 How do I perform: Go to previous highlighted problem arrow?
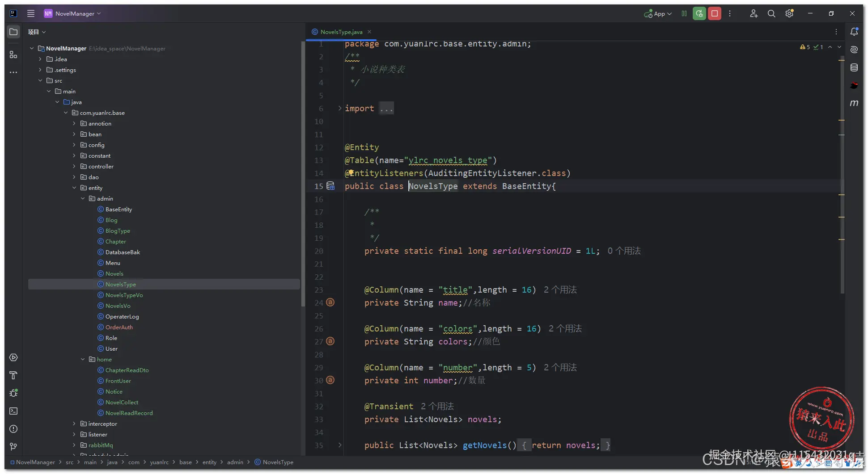click(830, 47)
